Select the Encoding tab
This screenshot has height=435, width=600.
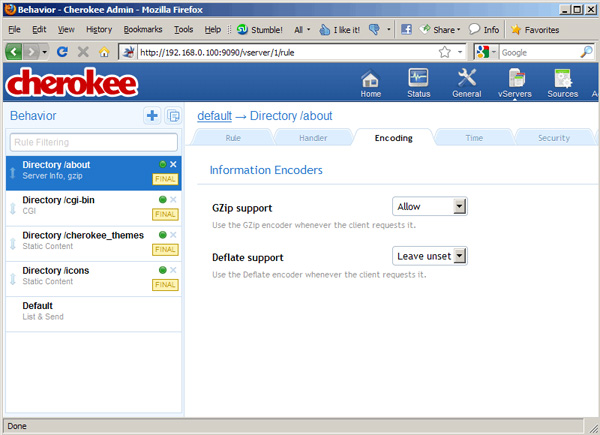pyautogui.click(x=393, y=138)
